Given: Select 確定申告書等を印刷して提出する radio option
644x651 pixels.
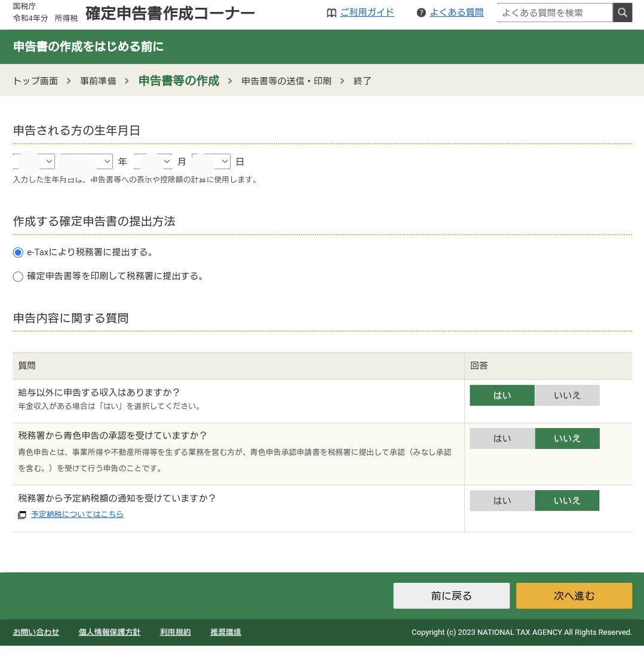Looking at the screenshot, I should pos(18,276).
